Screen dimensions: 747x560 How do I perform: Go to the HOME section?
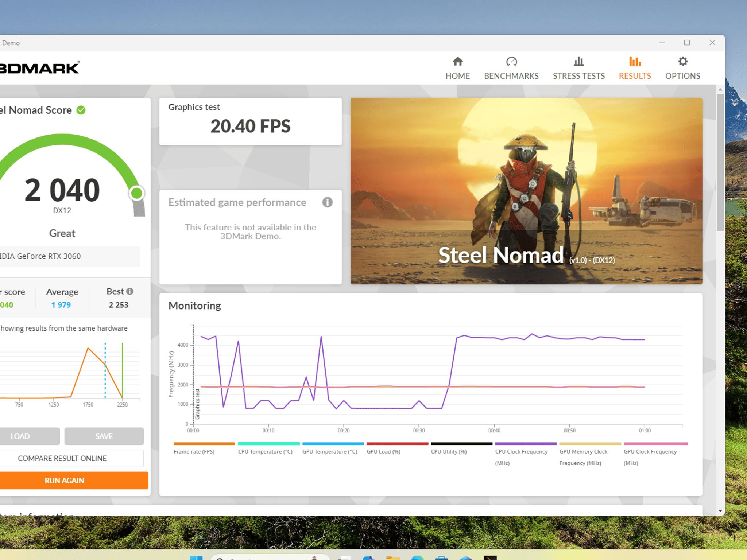tap(457, 68)
